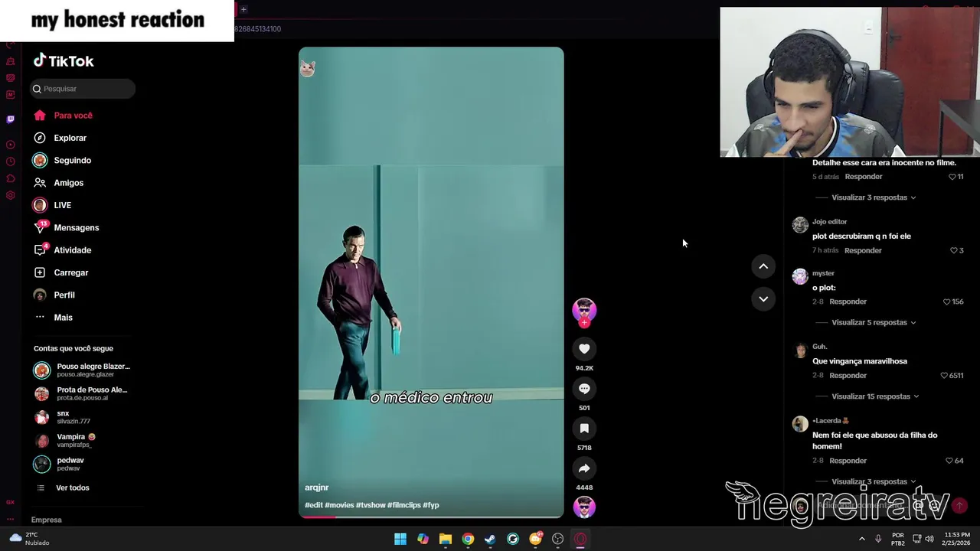
Task: Click the Carregar upload option
Action: 61,272
